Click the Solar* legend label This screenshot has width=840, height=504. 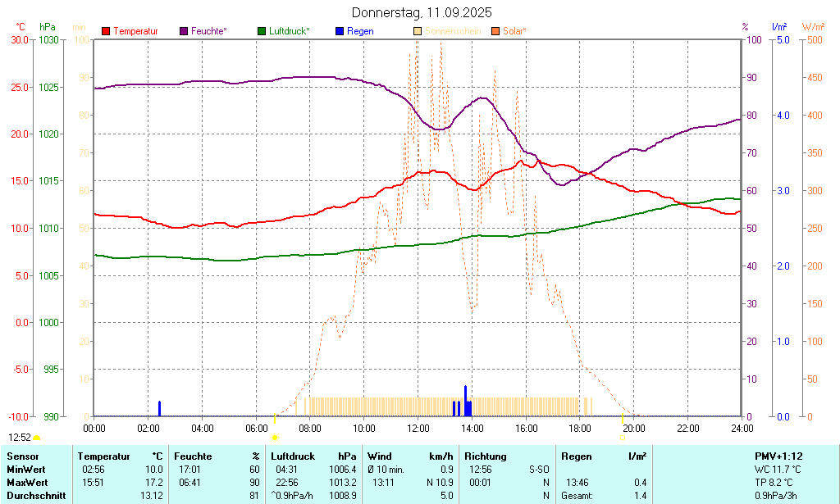point(514,31)
